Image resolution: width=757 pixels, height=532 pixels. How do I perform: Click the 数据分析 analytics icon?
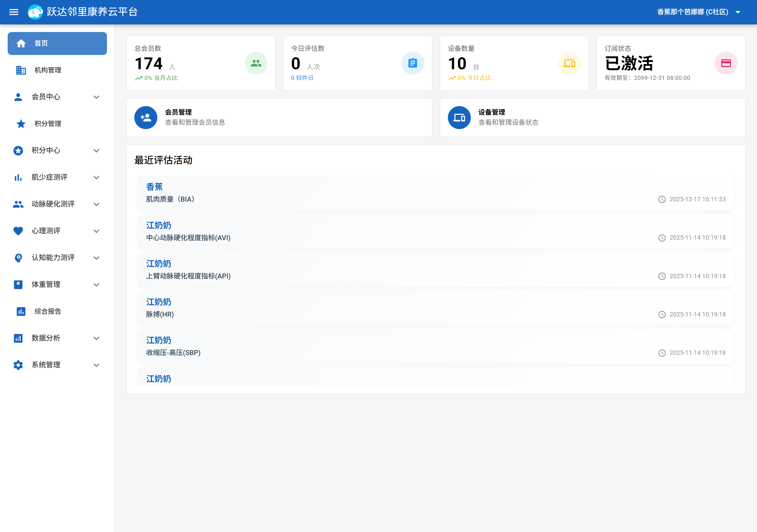18,338
